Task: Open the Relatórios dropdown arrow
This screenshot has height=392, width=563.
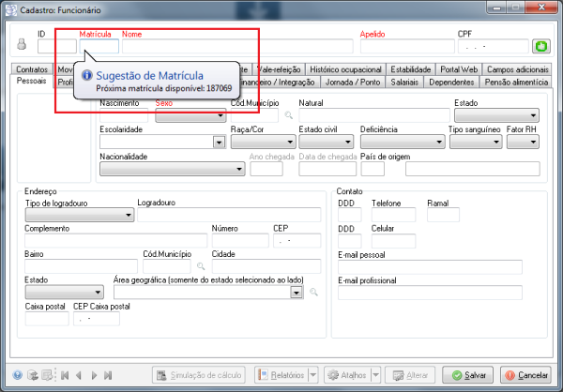Action: coord(312,375)
